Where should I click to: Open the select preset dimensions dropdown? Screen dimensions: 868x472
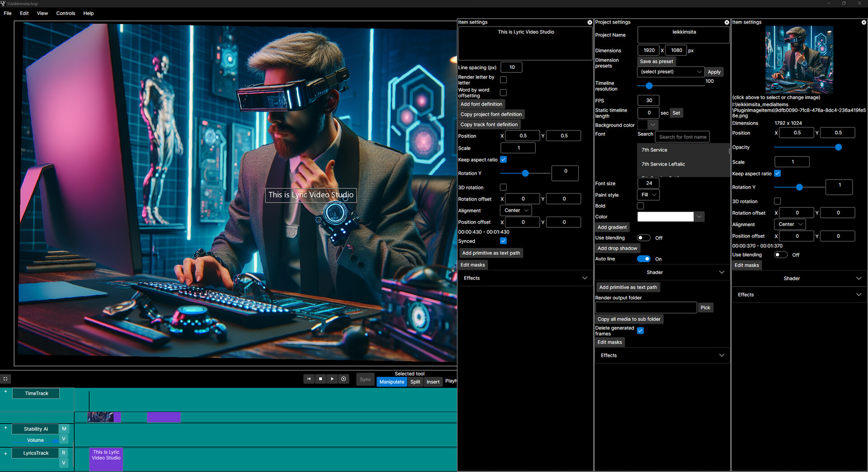click(670, 71)
